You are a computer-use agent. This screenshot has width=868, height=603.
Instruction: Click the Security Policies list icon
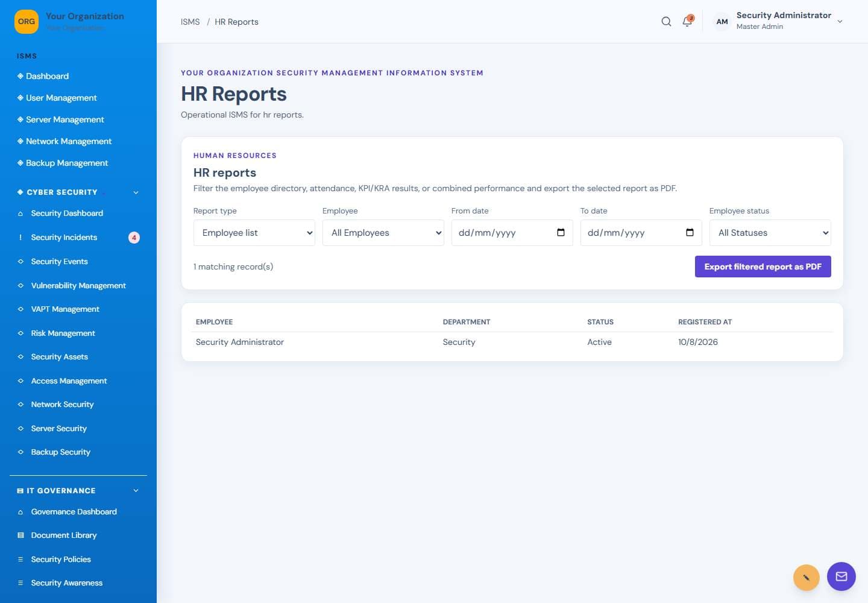pyautogui.click(x=20, y=560)
